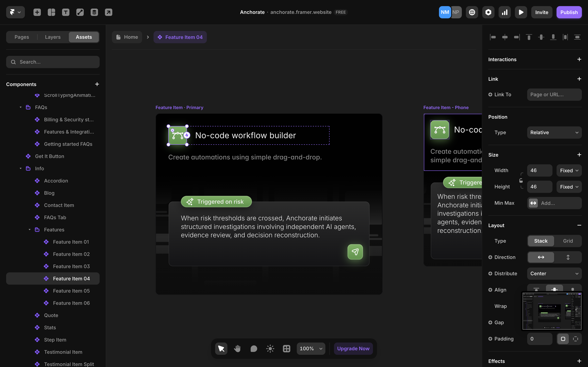Switch layout Type from Stack to Grid

[x=568, y=241]
